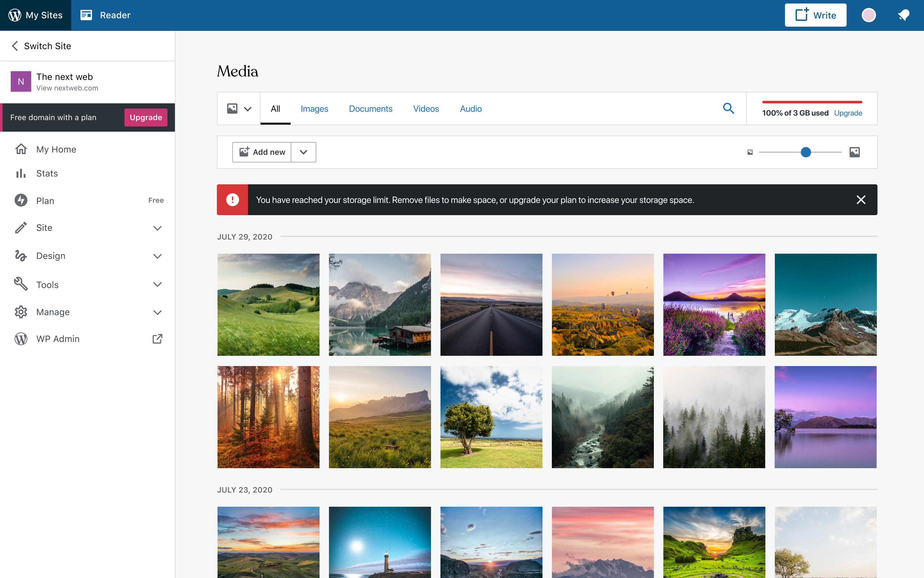
Task: Dismiss the storage limit notice
Action: click(x=860, y=200)
